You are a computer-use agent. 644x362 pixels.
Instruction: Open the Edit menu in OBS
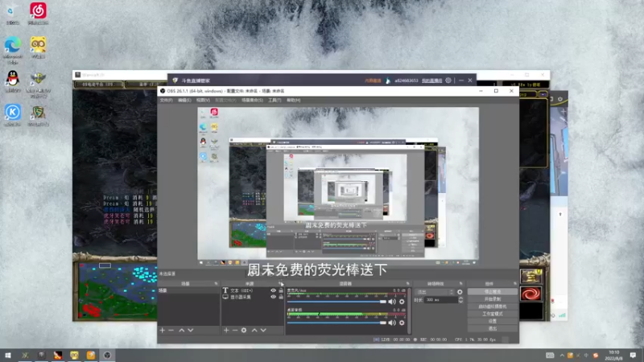pos(184,100)
